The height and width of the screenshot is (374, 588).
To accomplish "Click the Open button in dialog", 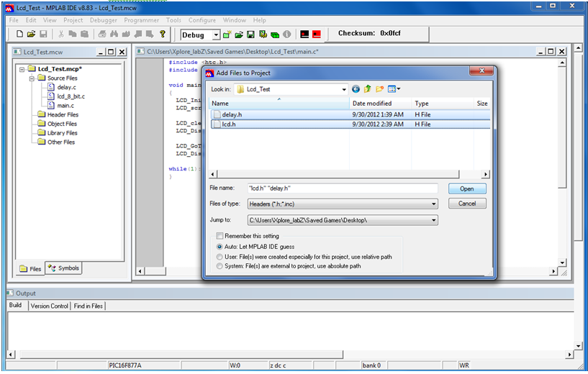I will pos(467,189).
